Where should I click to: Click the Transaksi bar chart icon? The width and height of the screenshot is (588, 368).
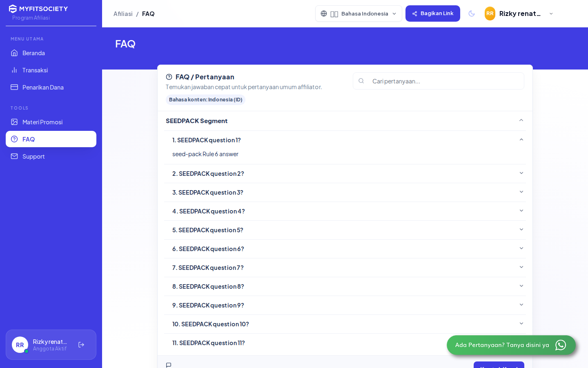point(14,70)
